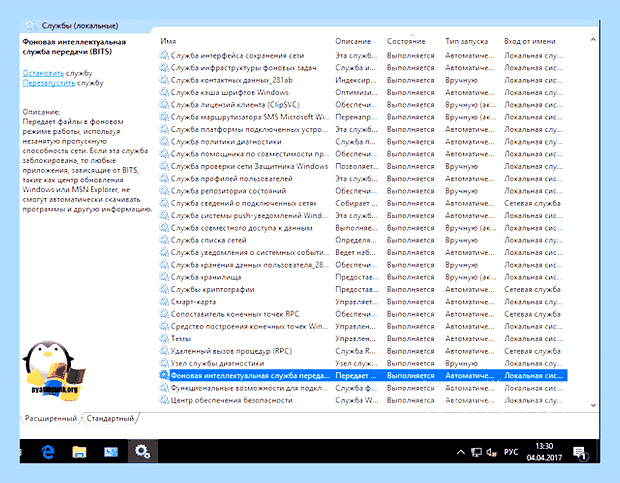
Task: Click gear icon of Служба интерфейса сохранения сети
Action: (164, 55)
